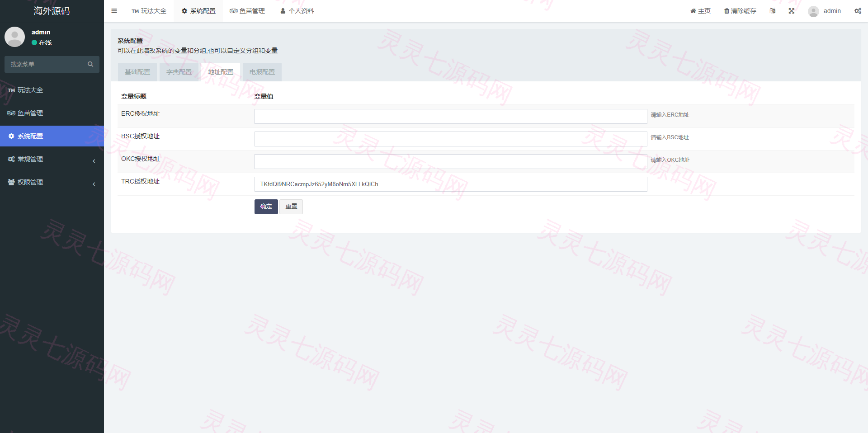Go to 主页 home link

point(700,11)
